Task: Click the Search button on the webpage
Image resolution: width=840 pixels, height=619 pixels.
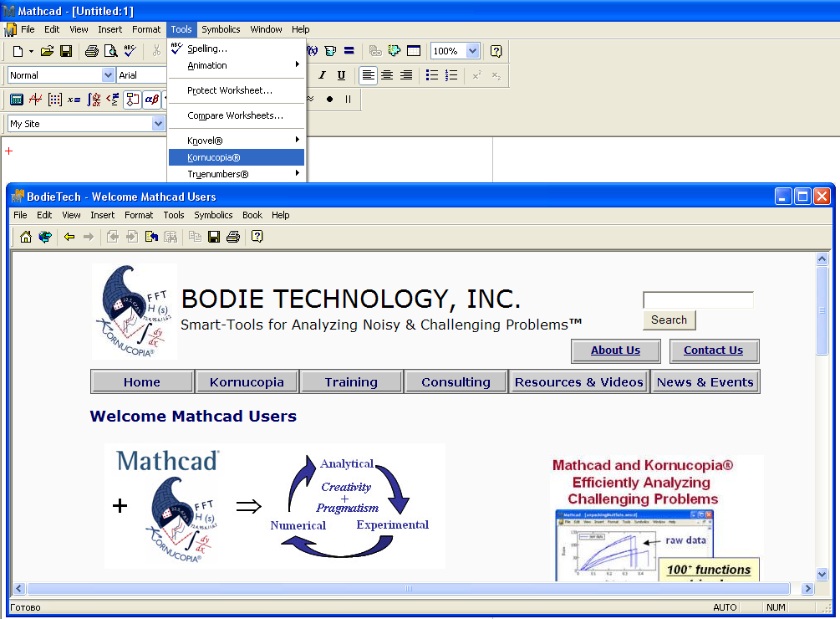Action: [x=669, y=320]
